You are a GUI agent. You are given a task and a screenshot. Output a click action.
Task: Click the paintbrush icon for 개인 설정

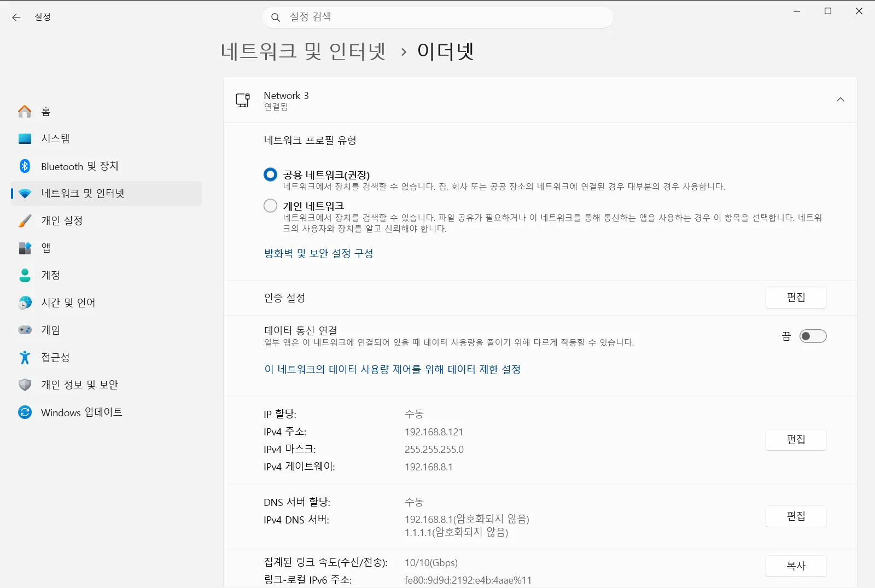click(25, 221)
